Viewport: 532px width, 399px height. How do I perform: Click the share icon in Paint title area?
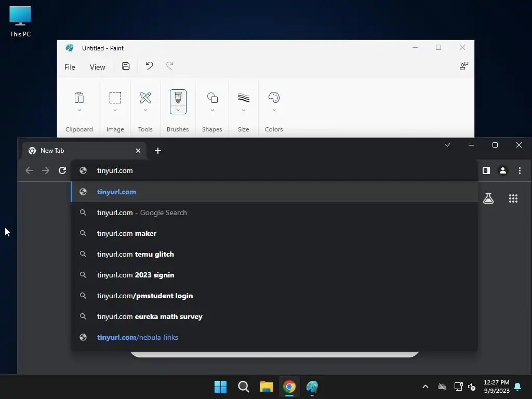pyautogui.click(x=464, y=66)
